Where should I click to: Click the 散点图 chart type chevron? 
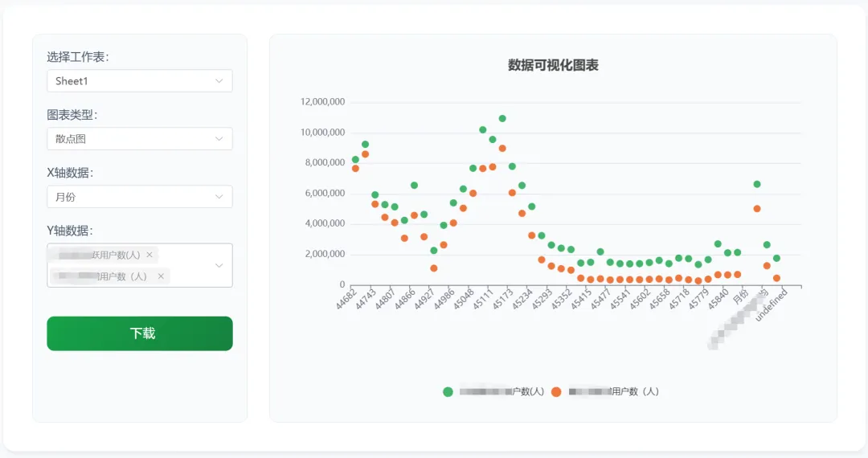point(219,139)
